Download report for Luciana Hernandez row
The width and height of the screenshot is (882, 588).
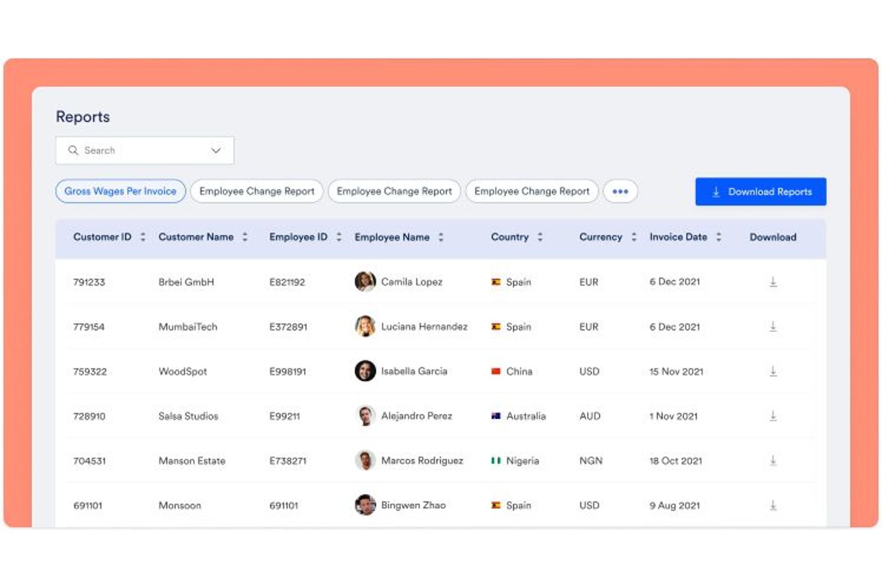tap(772, 326)
